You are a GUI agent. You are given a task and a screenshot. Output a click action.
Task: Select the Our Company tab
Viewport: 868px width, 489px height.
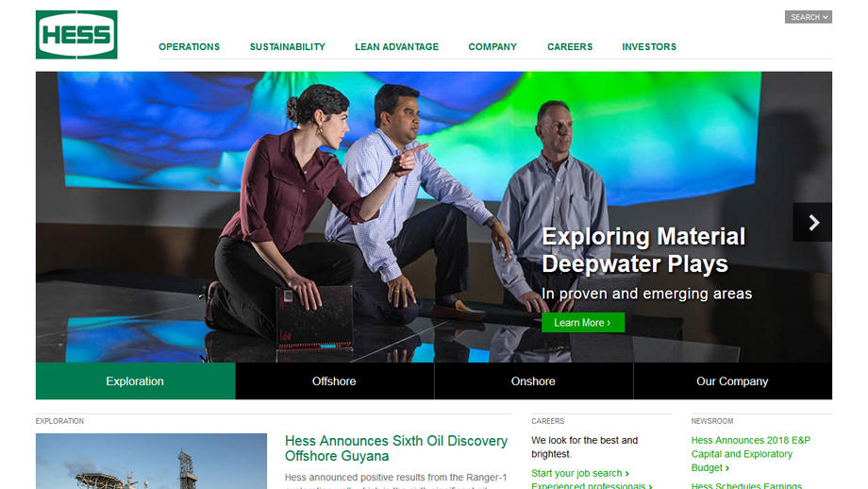[x=732, y=381]
